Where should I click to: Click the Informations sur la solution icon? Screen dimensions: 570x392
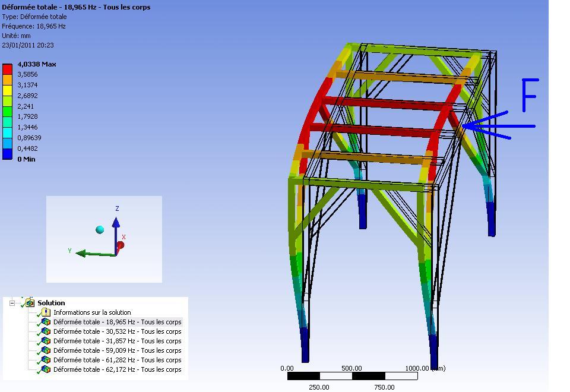click(x=46, y=312)
